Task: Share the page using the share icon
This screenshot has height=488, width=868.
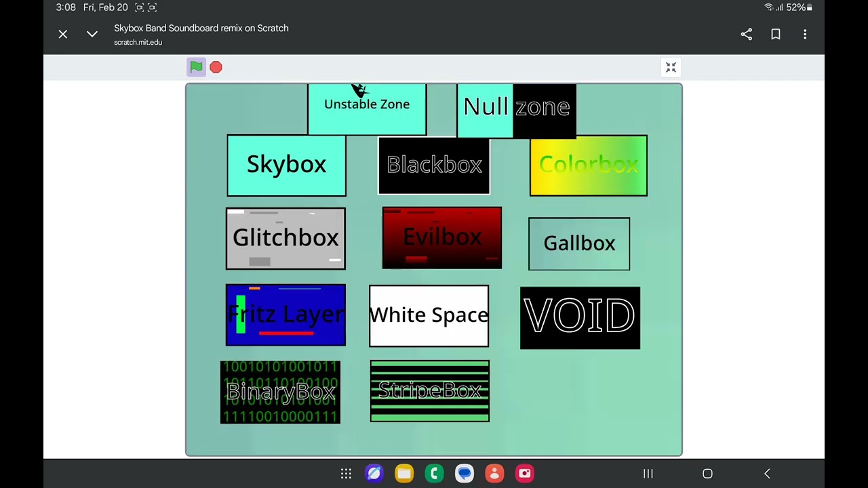Action: (x=747, y=34)
